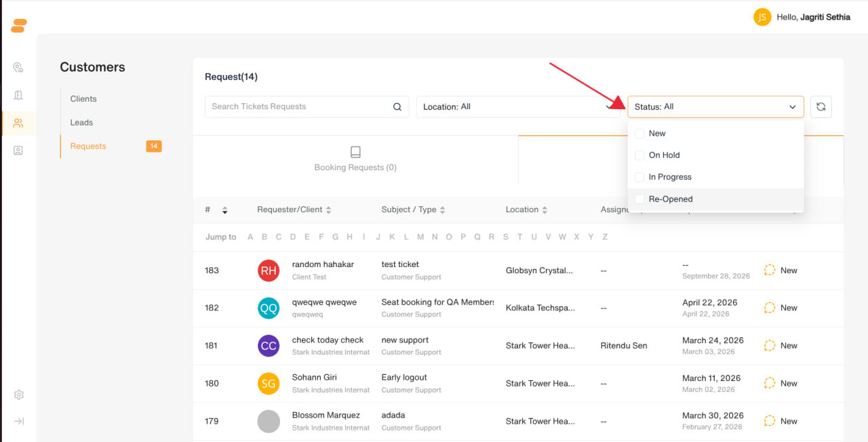The image size is (868, 442).
Task: Click the refresh icon beside Status filter
Action: tap(821, 106)
